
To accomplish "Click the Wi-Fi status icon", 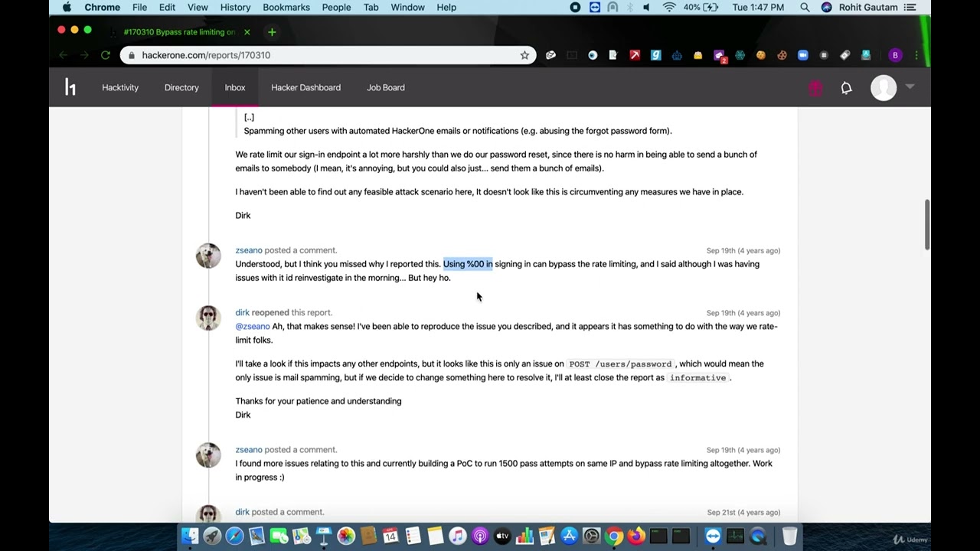I will (669, 7).
